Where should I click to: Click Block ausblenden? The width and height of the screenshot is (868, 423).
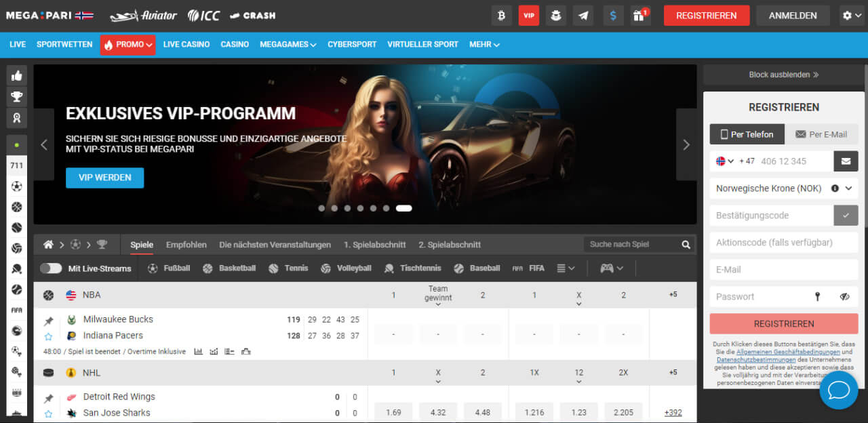(784, 75)
